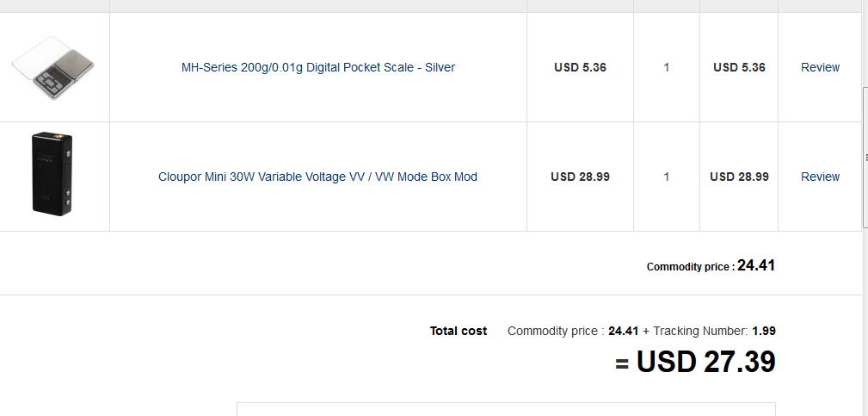
Task: Open MH-Series Digital Pocket Scale product link
Action: click(x=317, y=67)
